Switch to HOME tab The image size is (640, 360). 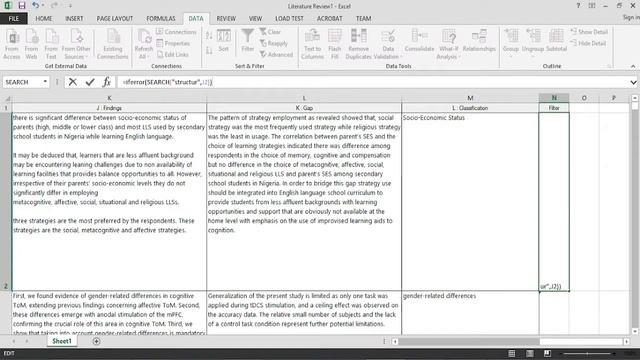[x=44, y=18]
